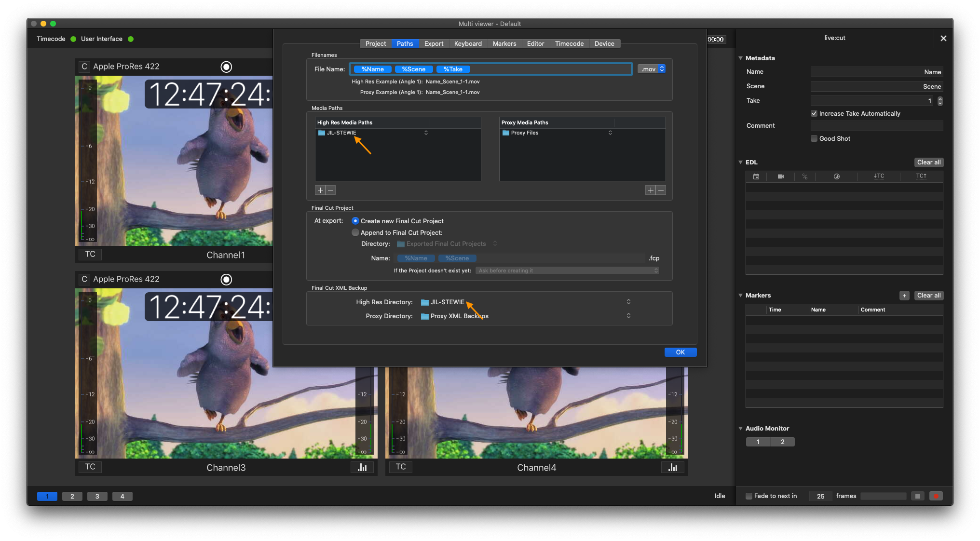This screenshot has height=541, width=980.
Task: Open High Res Directory JIL-STEWIE dropdown
Action: tap(526, 302)
